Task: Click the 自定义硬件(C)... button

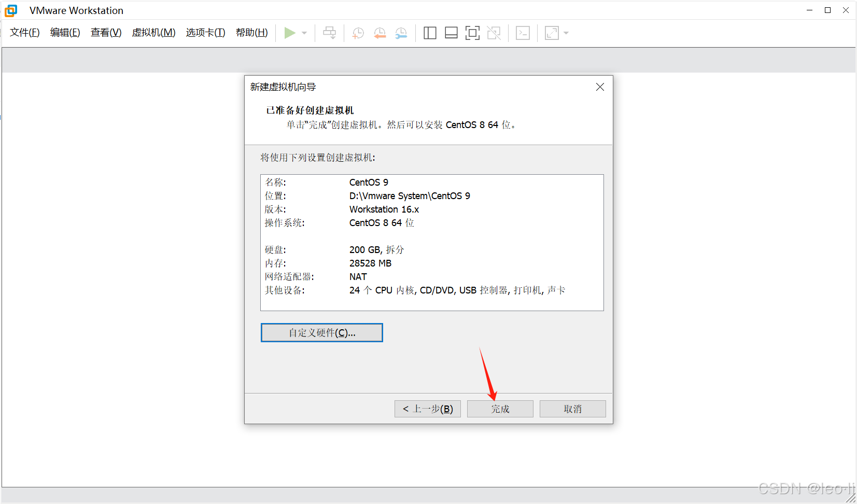Action: point(322,333)
